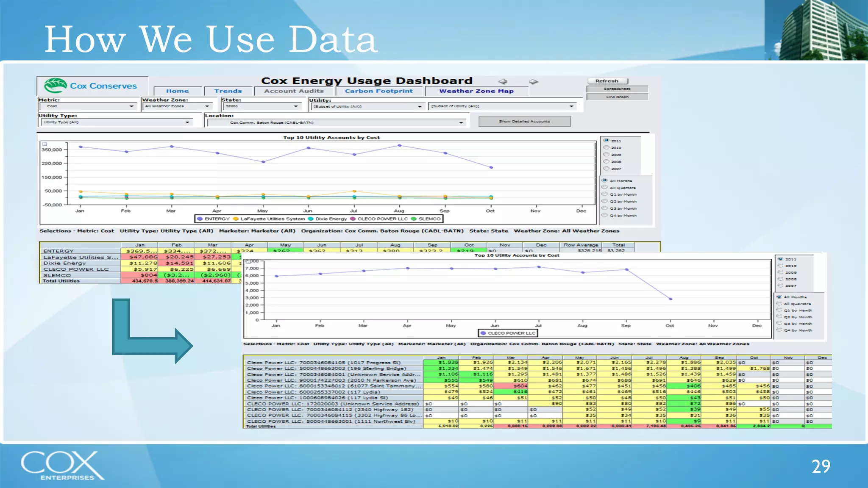868x488 pixels.
Task: Click account row 1017 Progress St
Action: pyautogui.click(x=333, y=363)
